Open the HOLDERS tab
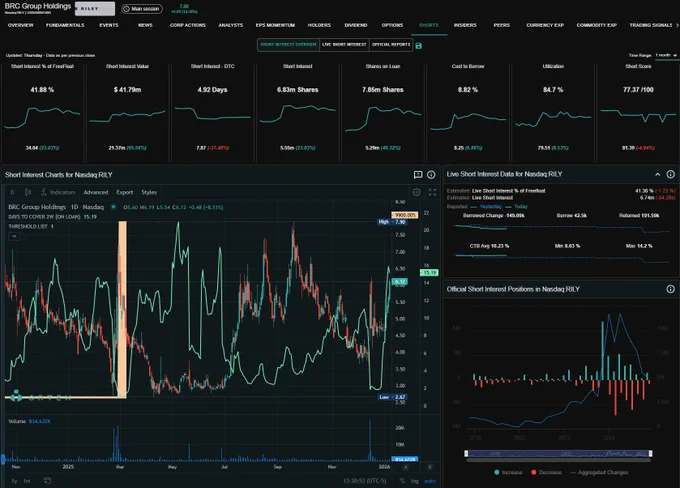This screenshot has width=680, height=488. coord(319,25)
